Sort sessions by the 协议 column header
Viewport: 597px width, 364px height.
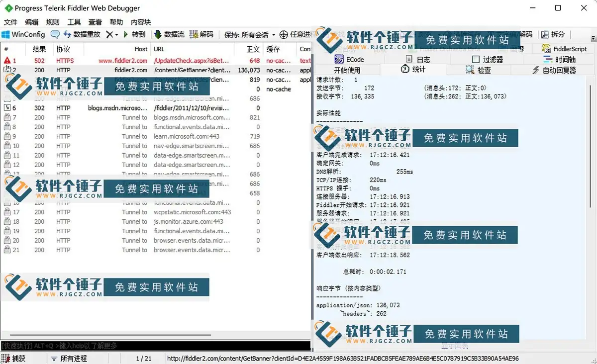[68, 49]
